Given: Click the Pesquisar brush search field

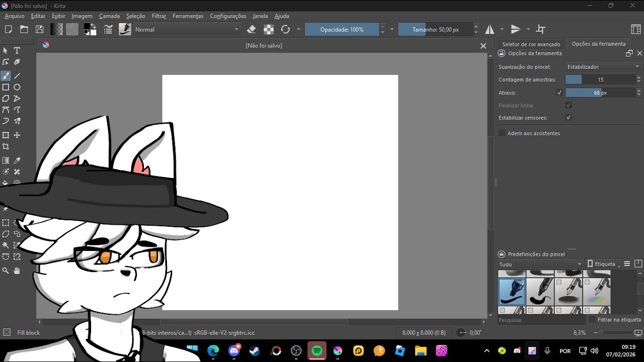Looking at the screenshot, I should (541, 320).
